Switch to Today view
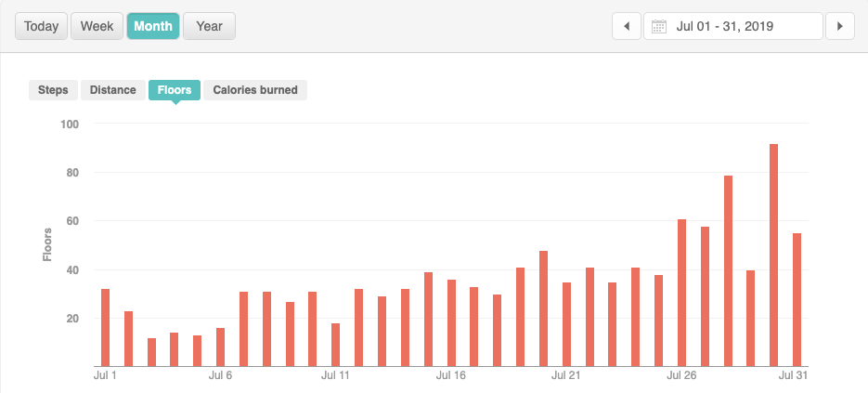The image size is (868, 393). click(41, 26)
